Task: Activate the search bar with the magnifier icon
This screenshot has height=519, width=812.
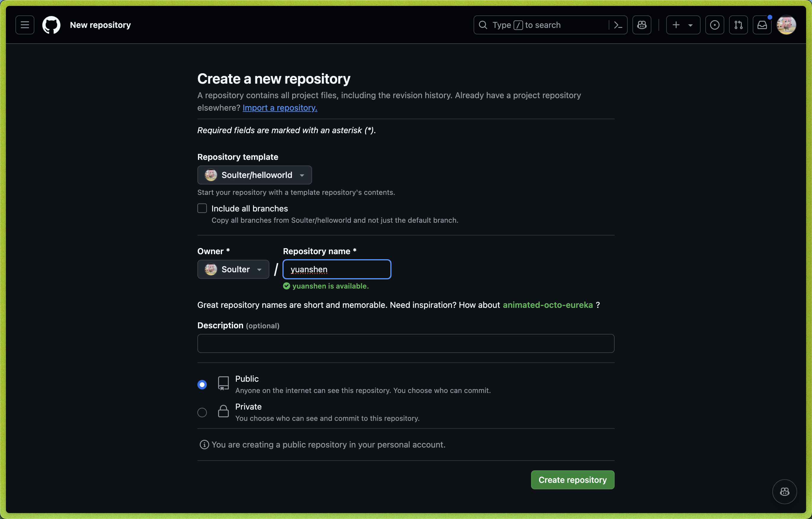Action: 483,25
